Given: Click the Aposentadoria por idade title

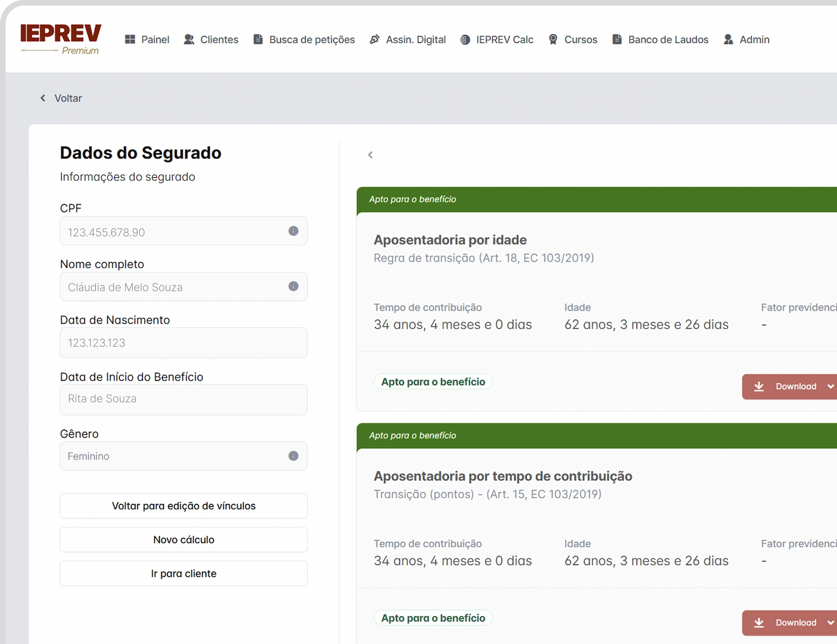Looking at the screenshot, I should 450,240.
